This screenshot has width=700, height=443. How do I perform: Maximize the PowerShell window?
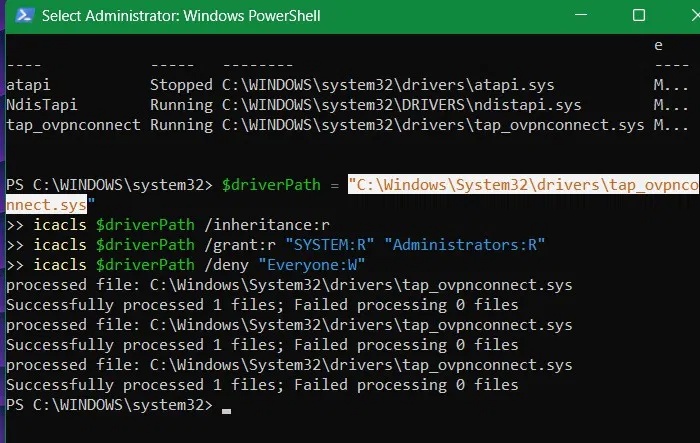639,15
